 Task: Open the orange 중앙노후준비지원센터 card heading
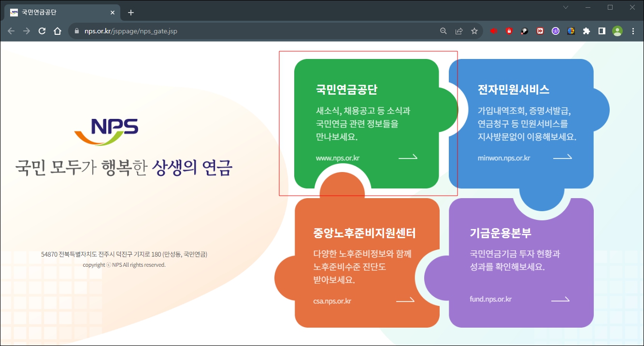click(x=364, y=233)
